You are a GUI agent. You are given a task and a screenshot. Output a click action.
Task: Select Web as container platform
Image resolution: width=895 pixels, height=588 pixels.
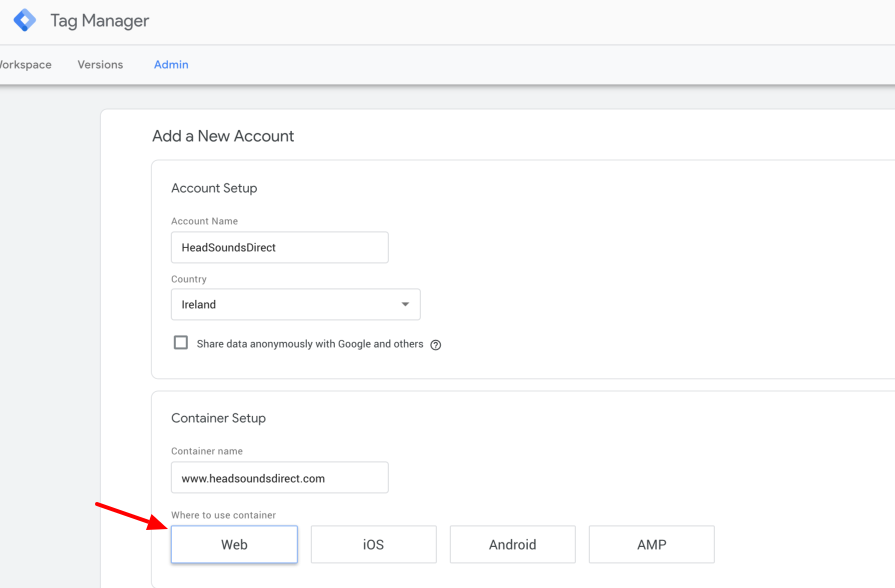click(x=234, y=544)
